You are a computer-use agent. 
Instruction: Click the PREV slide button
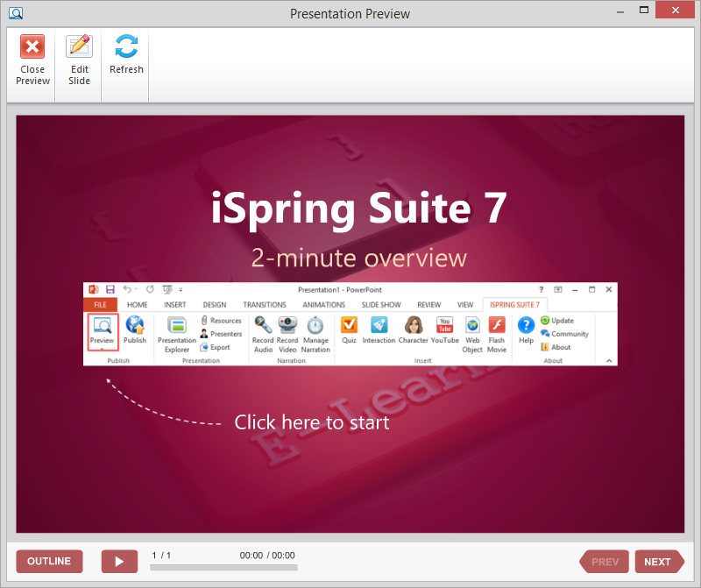[x=605, y=562]
